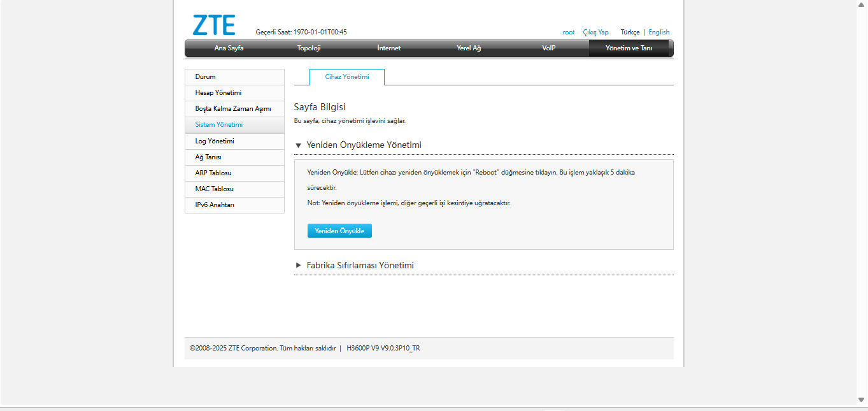Open ARP Tablosu in the sidebar
The image size is (868, 411).
[x=234, y=173]
